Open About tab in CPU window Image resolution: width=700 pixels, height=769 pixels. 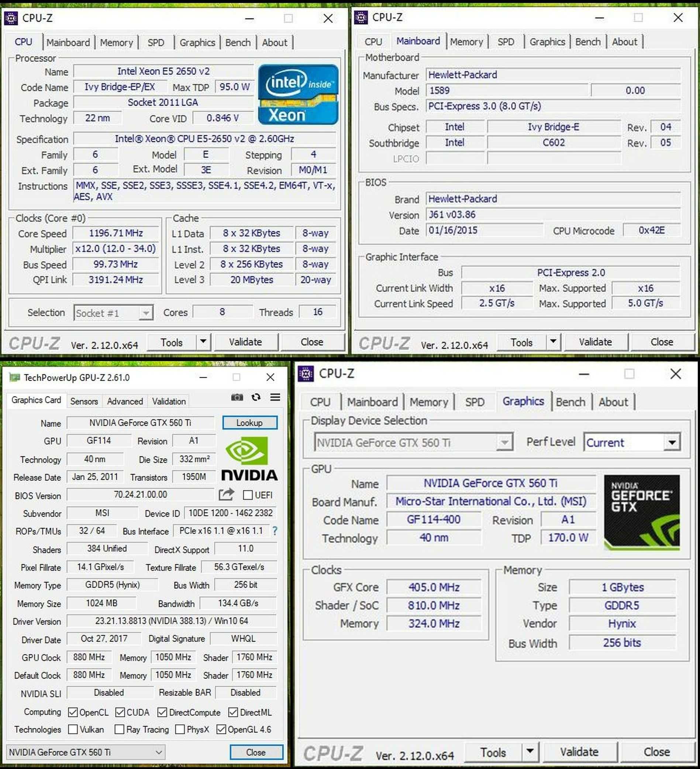(x=275, y=42)
